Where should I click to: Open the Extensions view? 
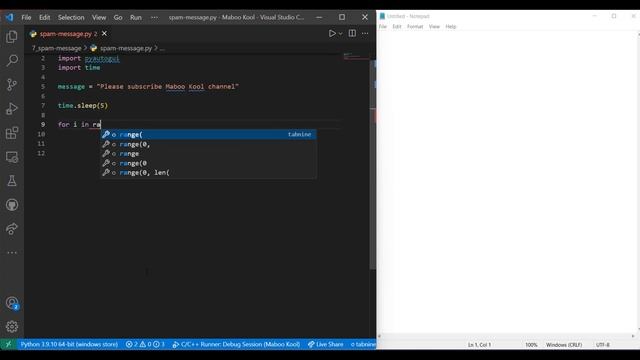pos(12,133)
